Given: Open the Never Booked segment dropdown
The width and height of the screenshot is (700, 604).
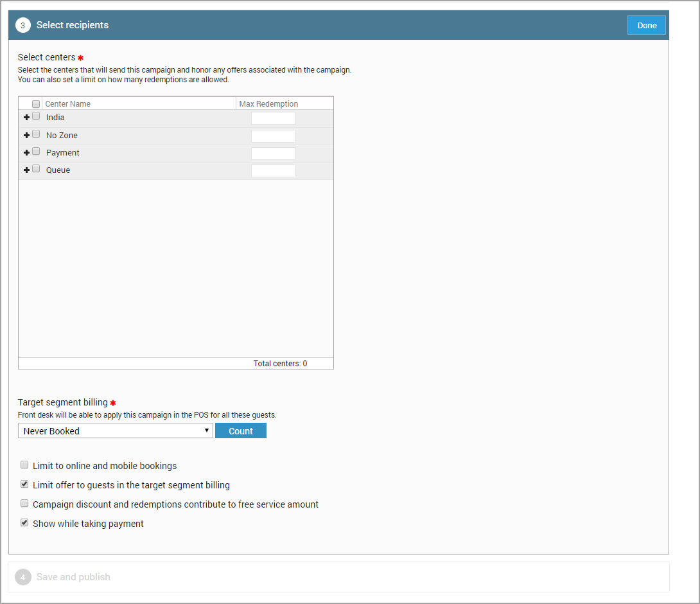Looking at the screenshot, I should (115, 431).
